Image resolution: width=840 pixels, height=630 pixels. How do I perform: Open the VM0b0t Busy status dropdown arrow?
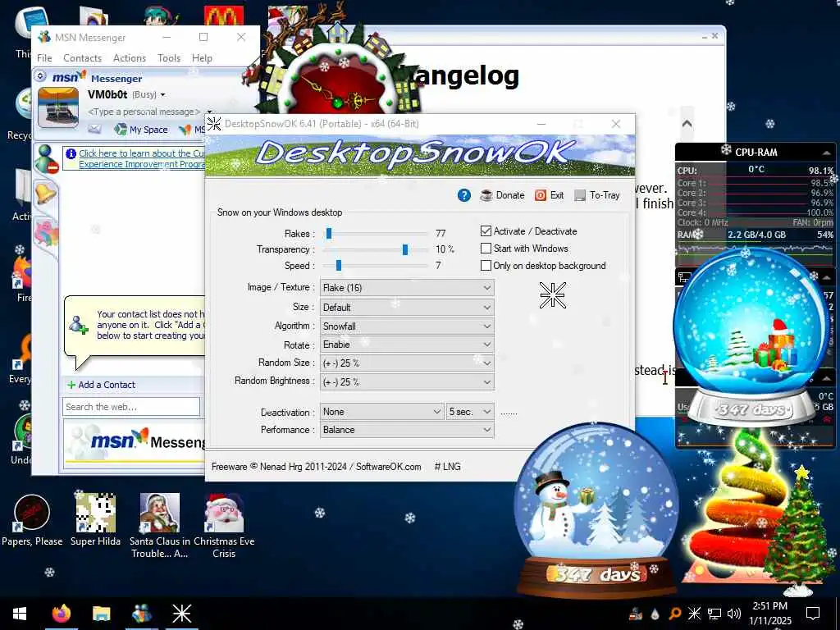[163, 95]
